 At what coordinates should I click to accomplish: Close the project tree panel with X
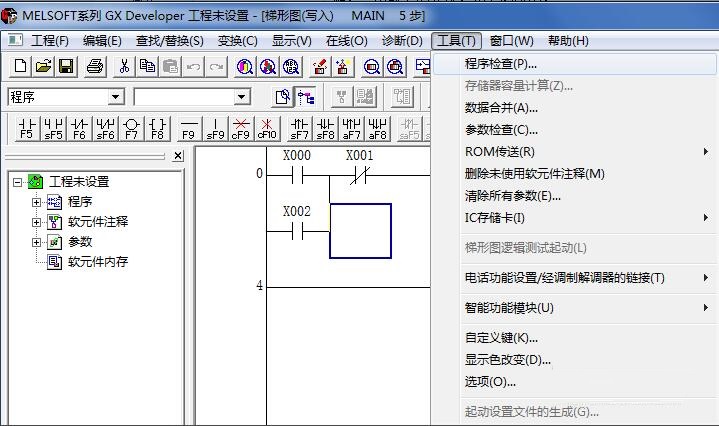point(178,156)
